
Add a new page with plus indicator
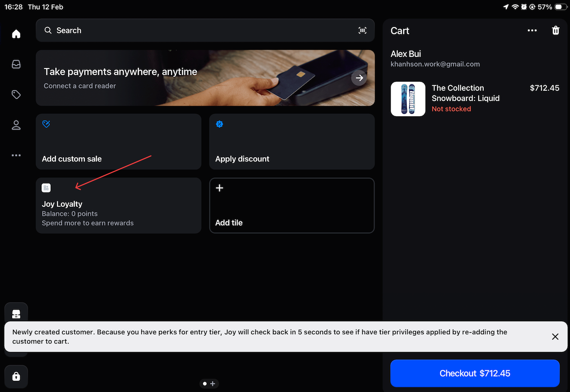tap(213, 384)
